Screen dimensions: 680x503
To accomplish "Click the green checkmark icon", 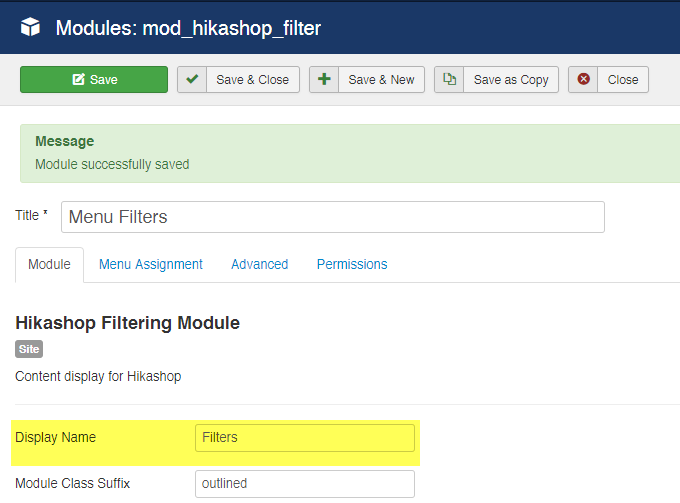I will [x=192, y=79].
